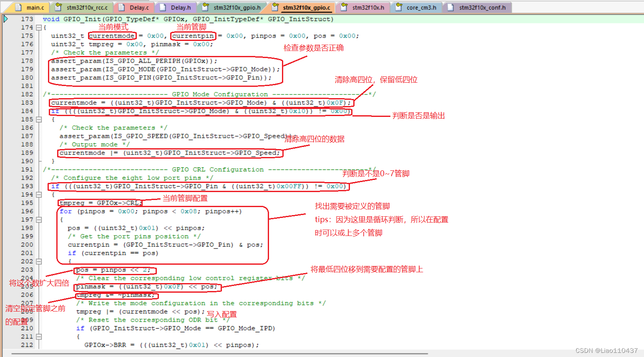
Task: Click the currentpin variable on line 175
Action: [193, 35]
